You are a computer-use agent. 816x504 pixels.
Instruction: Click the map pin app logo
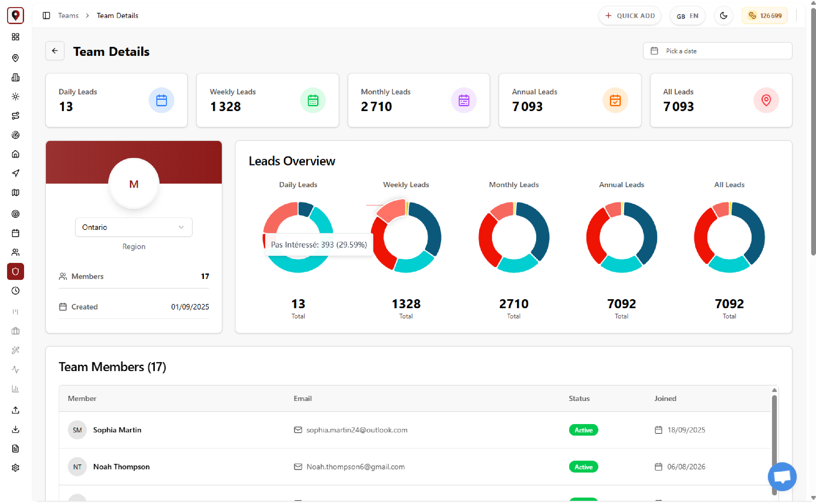point(15,15)
